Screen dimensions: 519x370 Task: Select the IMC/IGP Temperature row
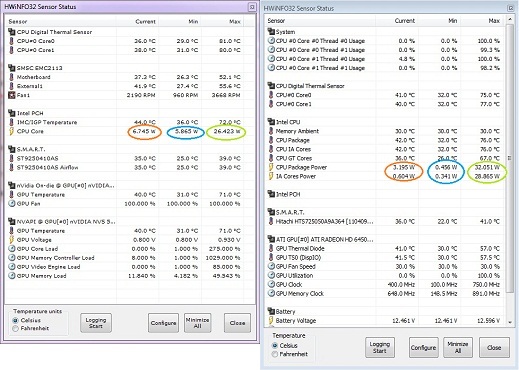coord(125,122)
